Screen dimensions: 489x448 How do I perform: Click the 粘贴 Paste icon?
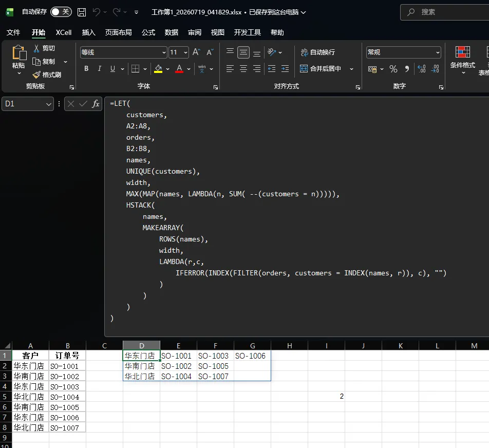[x=18, y=52]
